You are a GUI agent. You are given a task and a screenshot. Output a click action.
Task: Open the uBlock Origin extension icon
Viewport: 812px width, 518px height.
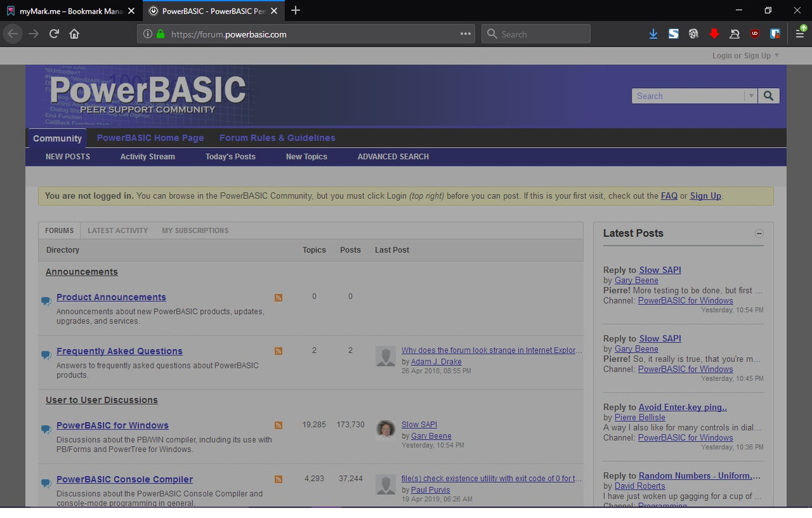pos(754,34)
